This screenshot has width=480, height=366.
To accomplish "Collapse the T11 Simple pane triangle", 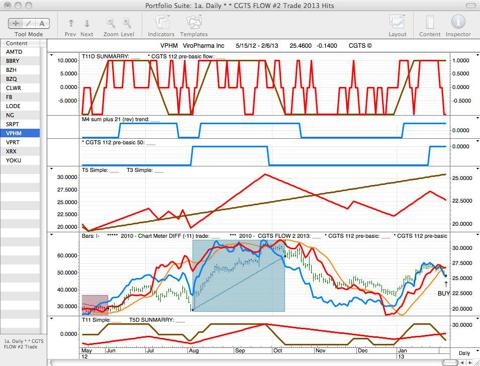I will click(52, 318).
